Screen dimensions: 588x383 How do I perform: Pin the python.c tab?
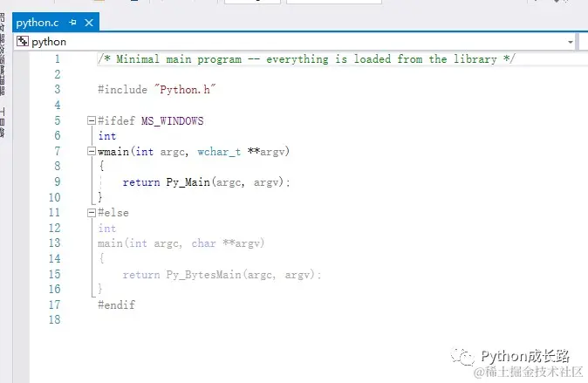(x=72, y=23)
